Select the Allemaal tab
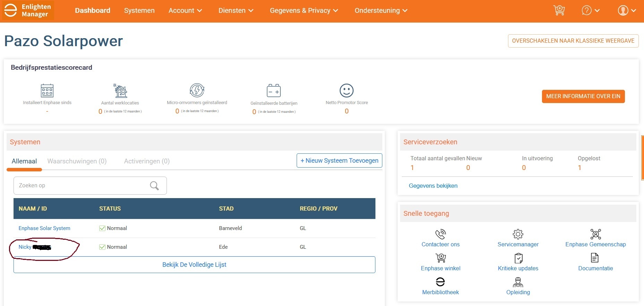Image resolution: width=644 pixels, height=306 pixels. pos(24,161)
